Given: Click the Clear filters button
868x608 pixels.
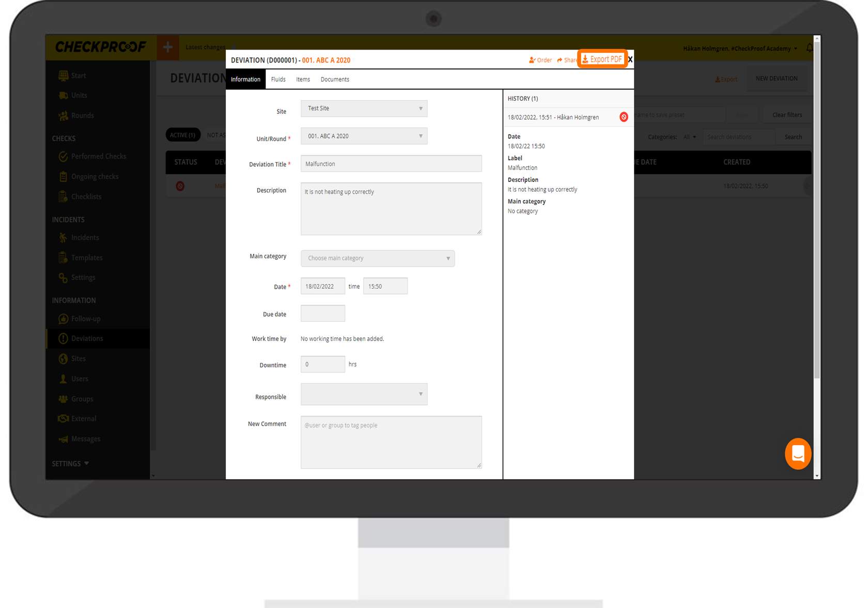Looking at the screenshot, I should 787,115.
